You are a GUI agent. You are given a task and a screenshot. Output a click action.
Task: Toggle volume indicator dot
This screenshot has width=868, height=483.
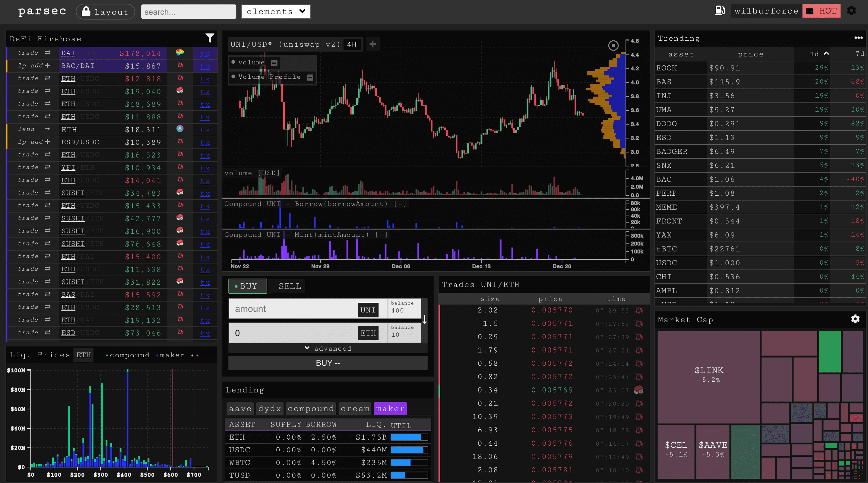(233, 62)
